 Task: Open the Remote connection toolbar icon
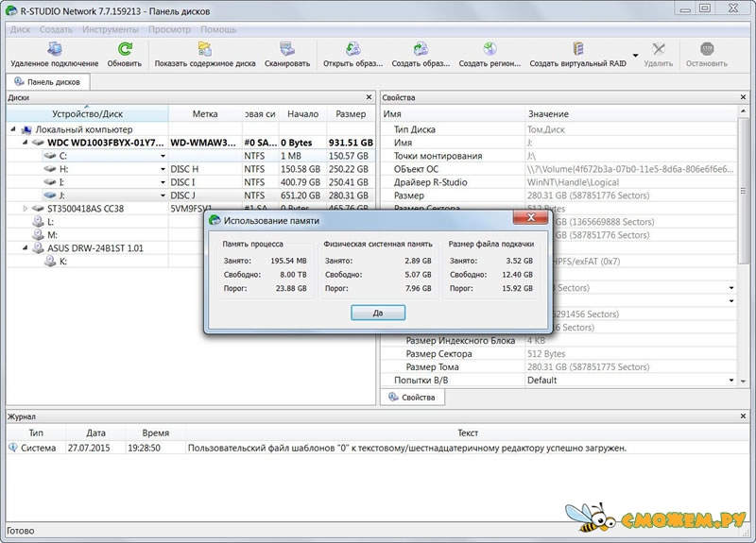tap(55, 49)
